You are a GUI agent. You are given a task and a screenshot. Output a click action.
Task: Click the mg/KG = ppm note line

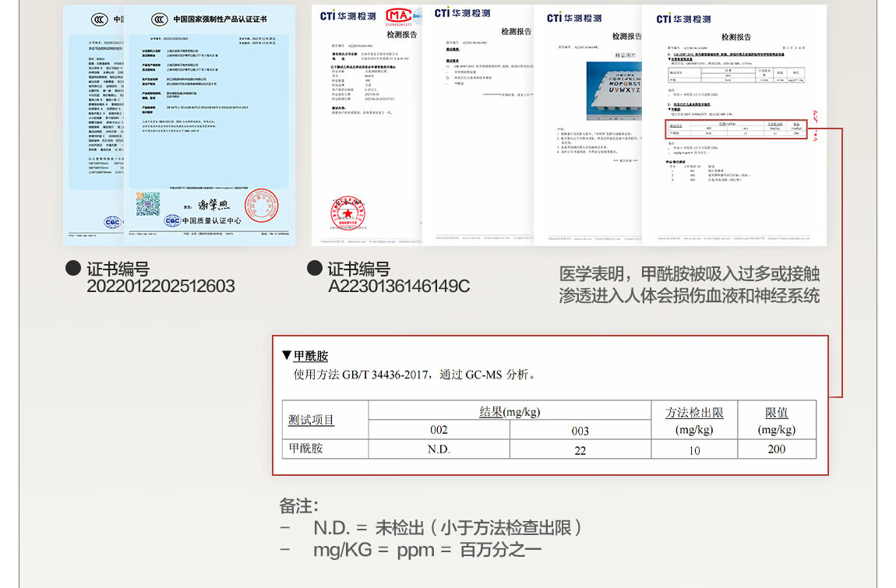click(x=411, y=551)
